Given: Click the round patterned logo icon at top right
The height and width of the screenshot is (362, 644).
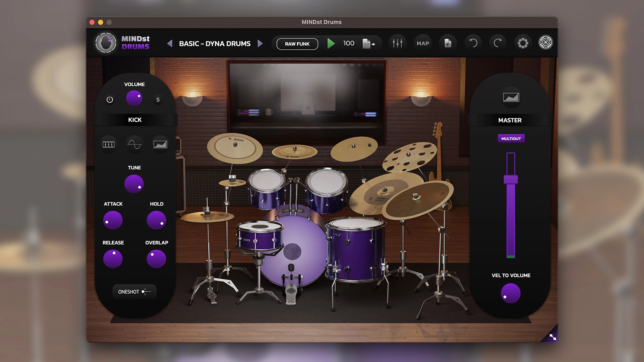Looking at the screenshot, I should pyautogui.click(x=546, y=43).
